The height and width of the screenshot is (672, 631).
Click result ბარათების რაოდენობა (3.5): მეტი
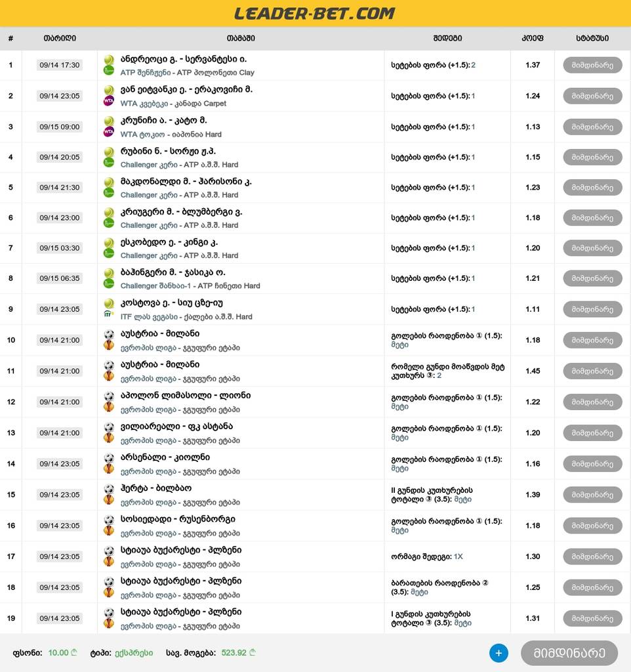tap(439, 587)
